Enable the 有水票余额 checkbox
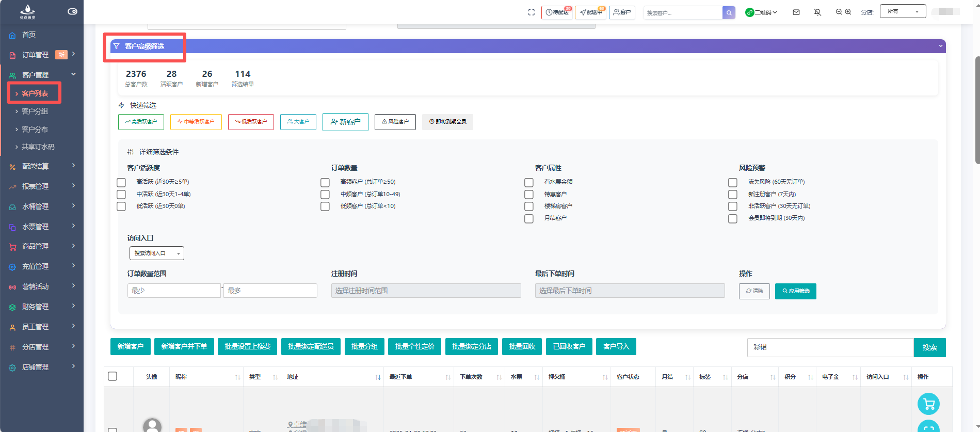This screenshot has height=432, width=980. tap(529, 182)
